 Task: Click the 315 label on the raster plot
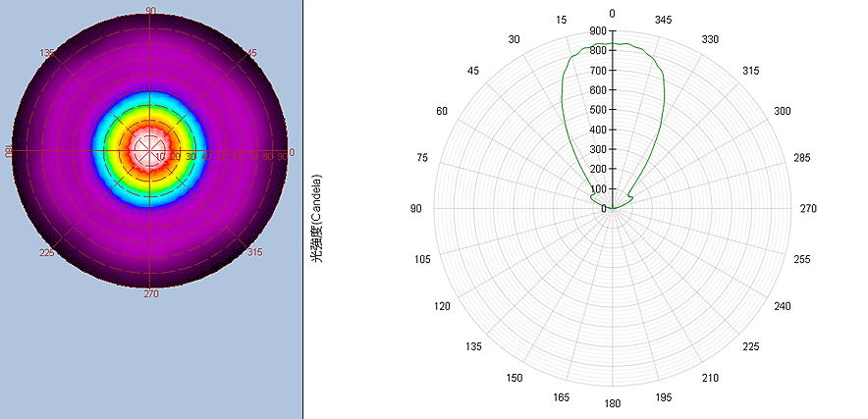pos(254,252)
